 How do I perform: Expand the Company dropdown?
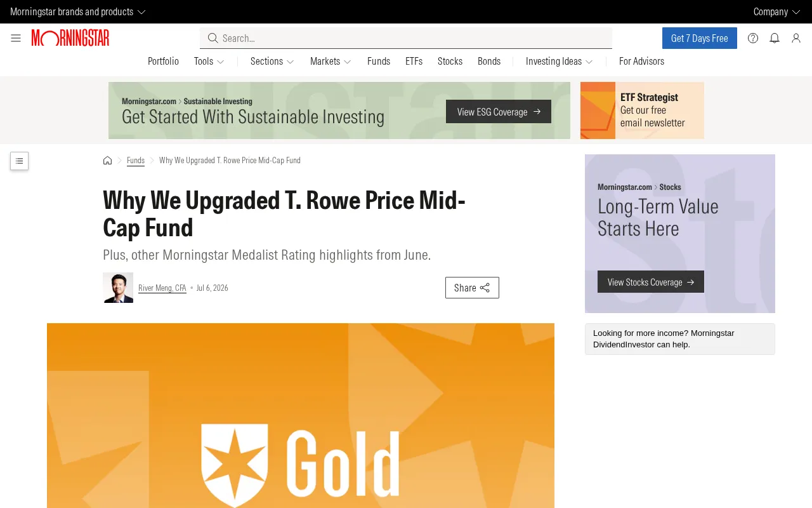pos(776,11)
